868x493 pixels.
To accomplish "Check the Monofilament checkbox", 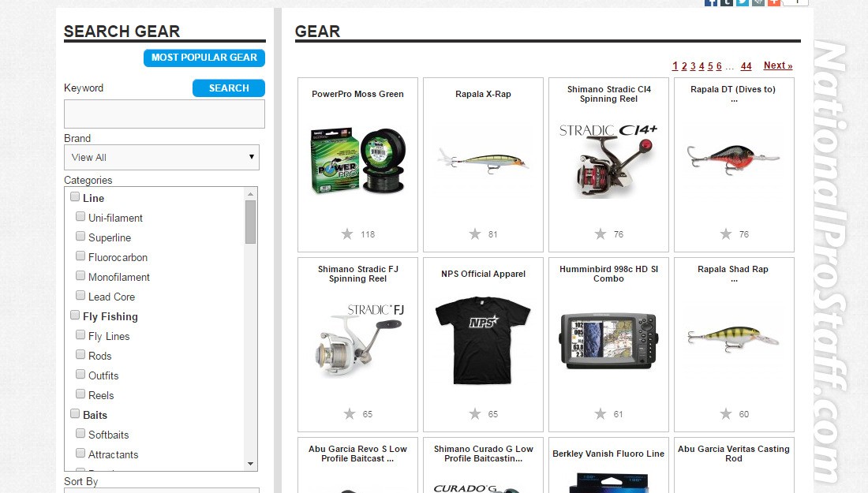I will [80, 275].
